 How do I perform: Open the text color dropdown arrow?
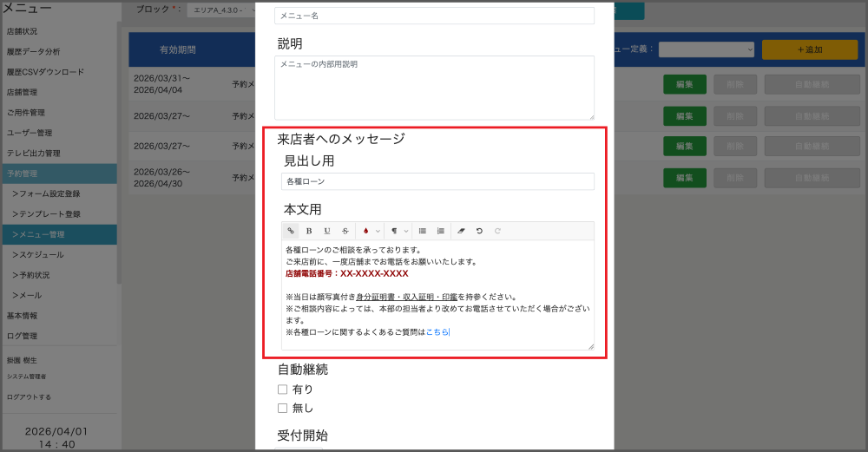tap(378, 231)
